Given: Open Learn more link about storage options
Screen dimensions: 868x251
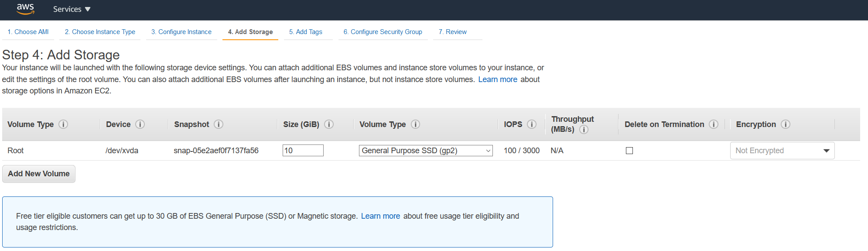Looking at the screenshot, I should pyautogui.click(x=498, y=79).
